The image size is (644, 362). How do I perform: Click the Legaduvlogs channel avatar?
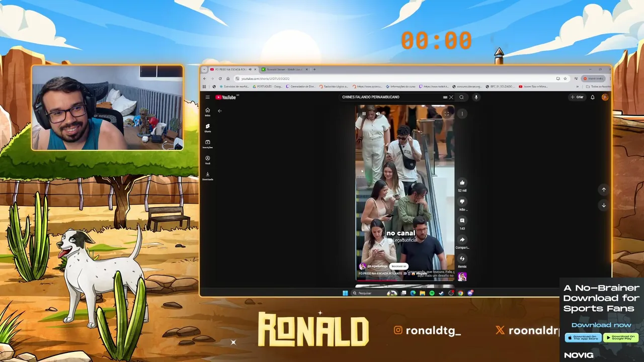362,266
